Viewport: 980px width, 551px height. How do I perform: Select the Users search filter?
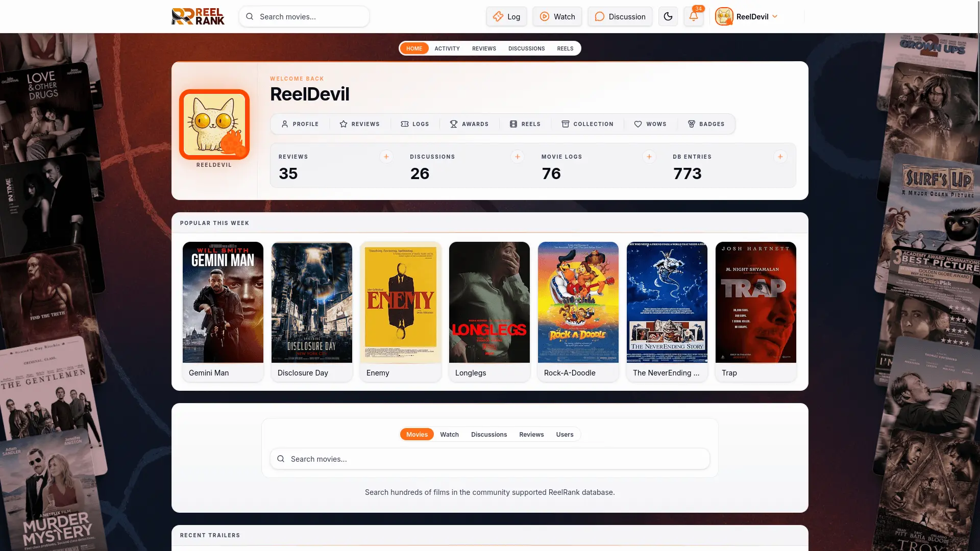coord(565,434)
